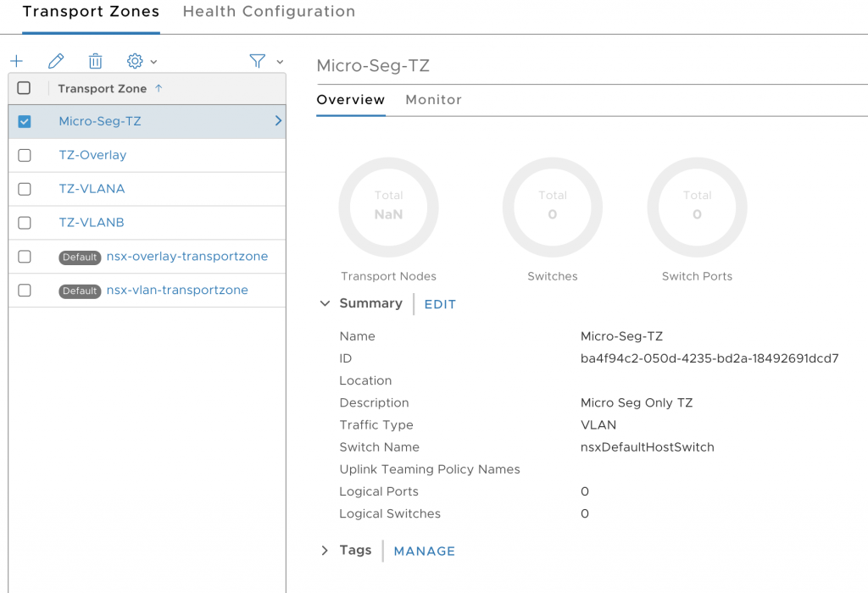Expand the gear menu dropdown arrow
The width and height of the screenshot is (868, 593).
click(154, 62)
